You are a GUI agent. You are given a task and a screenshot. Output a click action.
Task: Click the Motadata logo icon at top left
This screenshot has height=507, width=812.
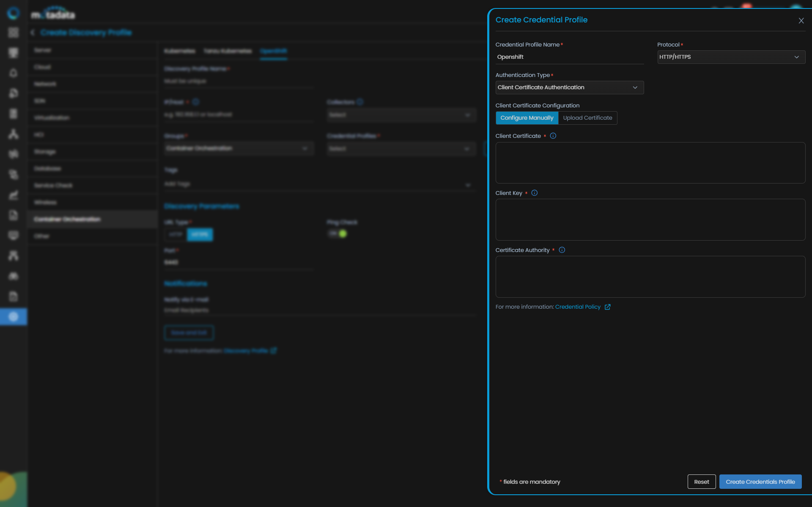pyautogui.click(x=14, y=14)
